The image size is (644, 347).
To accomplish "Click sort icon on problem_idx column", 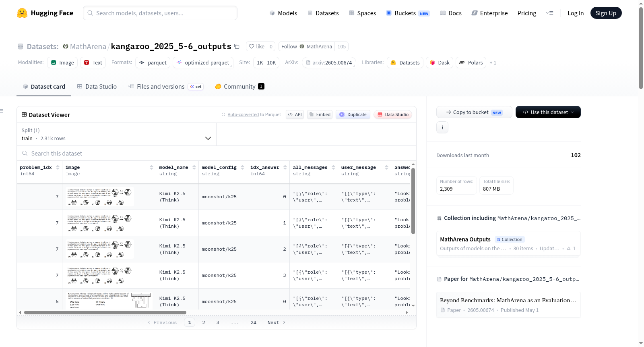I will click(x=58, y=167).
